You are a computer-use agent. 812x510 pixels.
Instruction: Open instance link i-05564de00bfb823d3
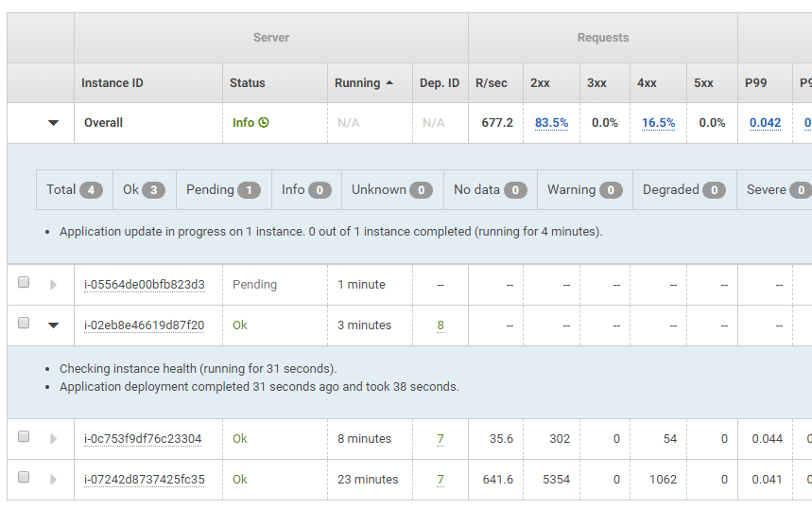pos(145,285)
